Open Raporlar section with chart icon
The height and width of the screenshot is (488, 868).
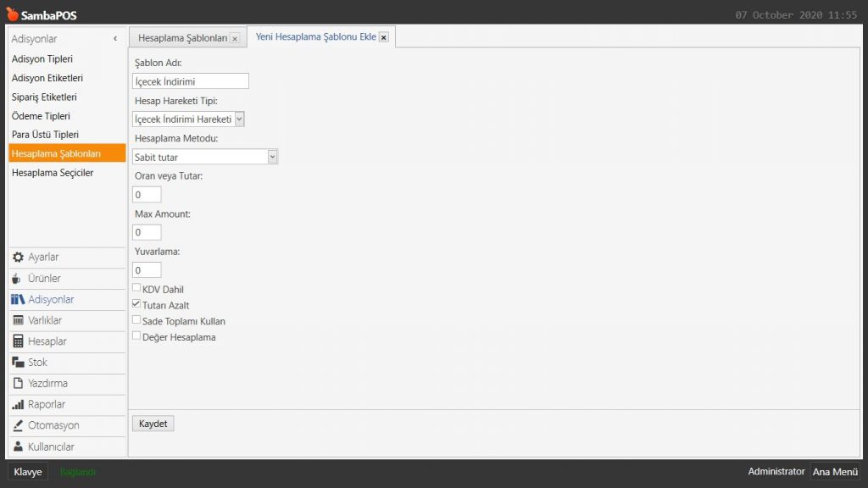[19, 405]
